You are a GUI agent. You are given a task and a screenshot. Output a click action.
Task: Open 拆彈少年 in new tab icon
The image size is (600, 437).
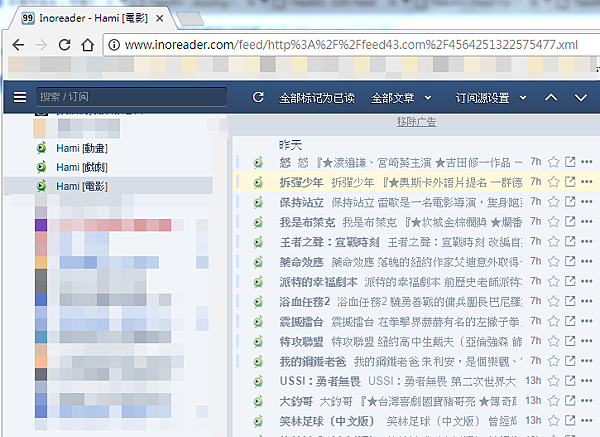coord(570,182)
